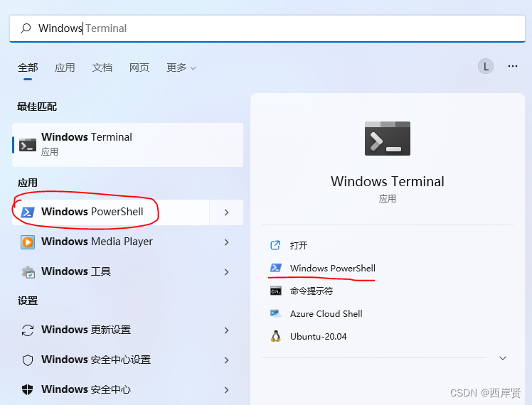Launch Ubuntu-20.04 profile
This screenshot has width=532, height=405.
(x=318, y=337)
